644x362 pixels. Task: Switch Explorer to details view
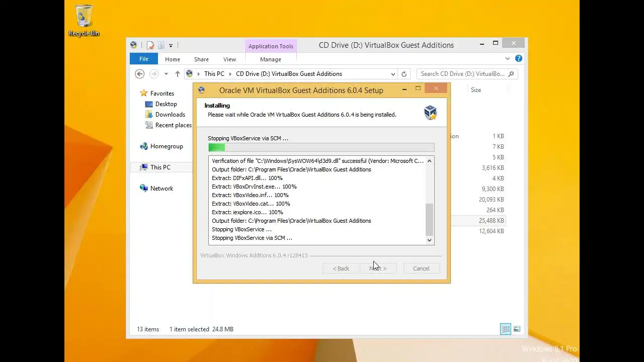coord(506,329)
